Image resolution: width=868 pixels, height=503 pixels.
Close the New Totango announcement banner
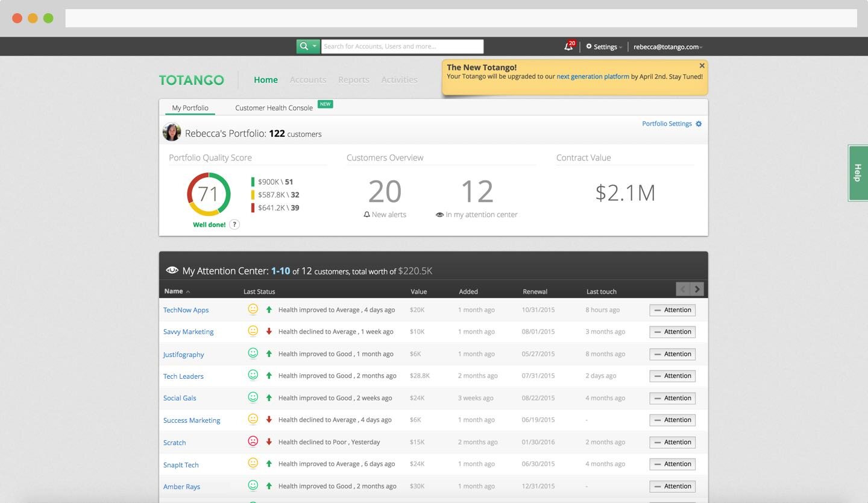tap(702, 66)
